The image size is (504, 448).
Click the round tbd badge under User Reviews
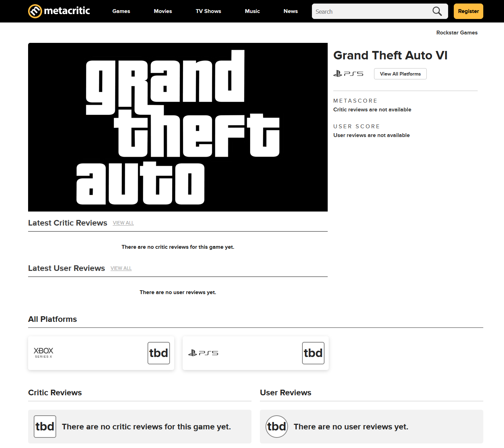click(277, 427)
